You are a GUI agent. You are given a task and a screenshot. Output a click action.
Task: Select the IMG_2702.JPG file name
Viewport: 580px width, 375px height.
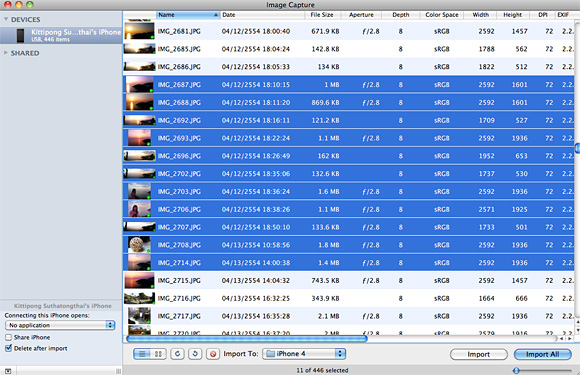point(179,174)
